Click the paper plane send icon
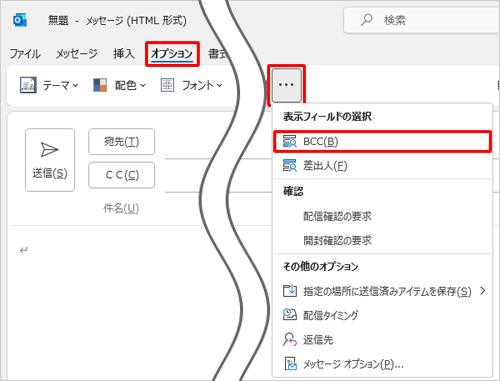The height and width of the screenshot is (381, 500). click(49, 149)
